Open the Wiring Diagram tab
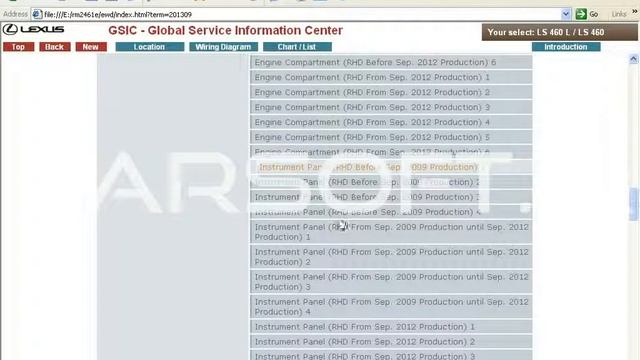This screenshot has width=640, height=360. [224, 47]
